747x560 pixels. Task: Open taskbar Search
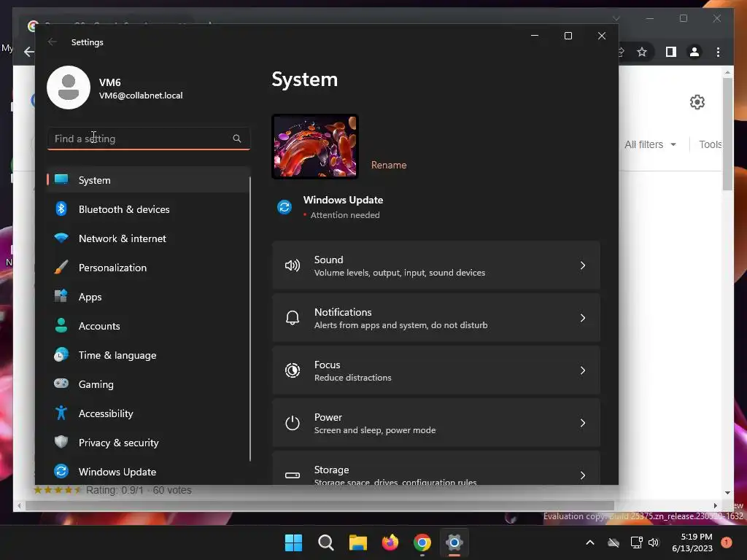coord(326,542)
